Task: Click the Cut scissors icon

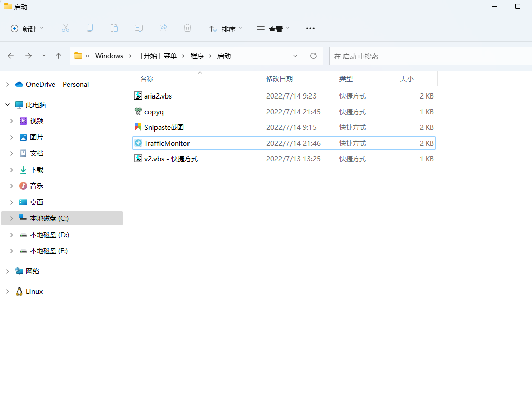Action: (x=66, y=28)
